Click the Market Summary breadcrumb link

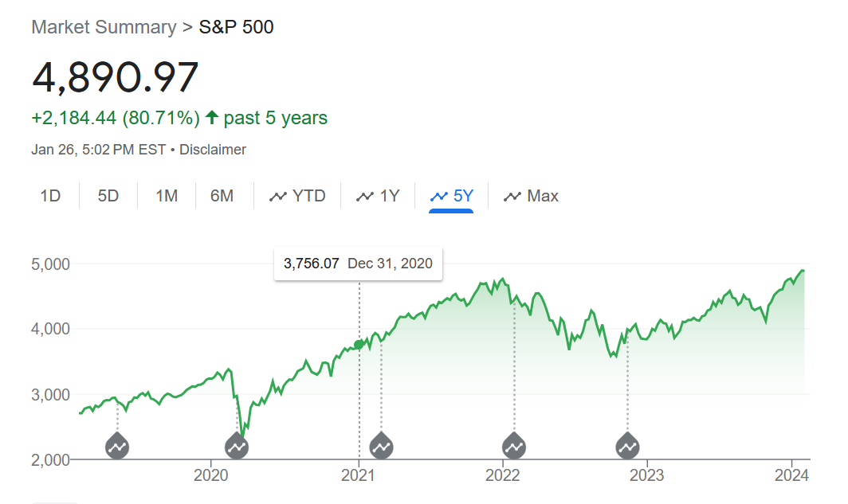pyautogui.click(x=103, y=26)
